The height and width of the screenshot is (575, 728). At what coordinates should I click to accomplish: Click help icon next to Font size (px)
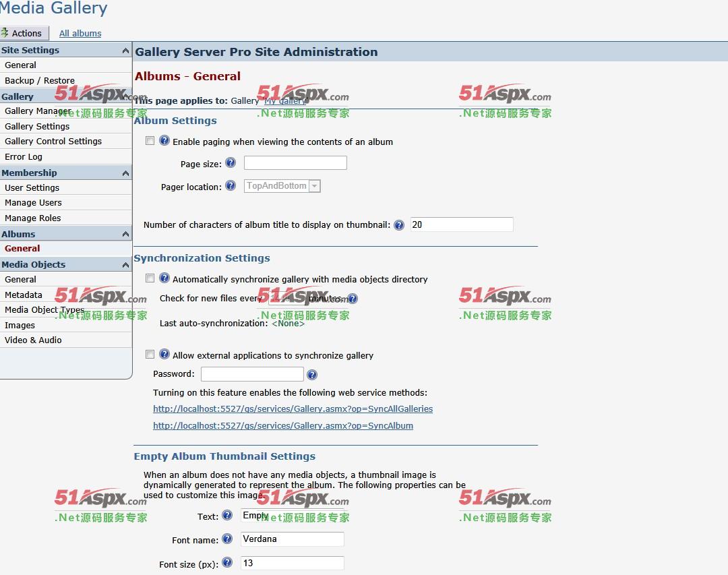pos(227,562)
